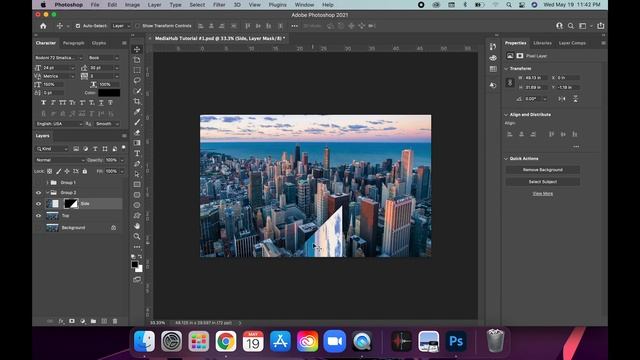The width and height of the screenshot is (640, 360).
Task: Select the Eraser tool
Action: coord(137,132)
